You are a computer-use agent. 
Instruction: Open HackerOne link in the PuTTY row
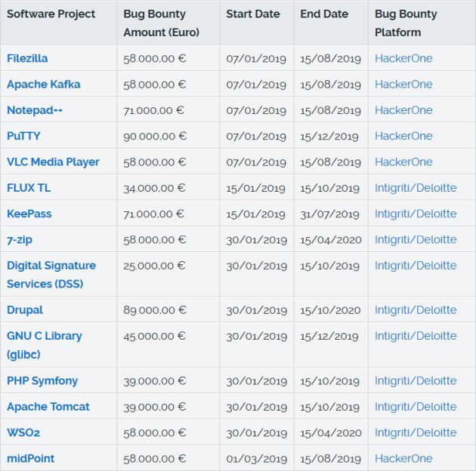(x=403, y=136)
